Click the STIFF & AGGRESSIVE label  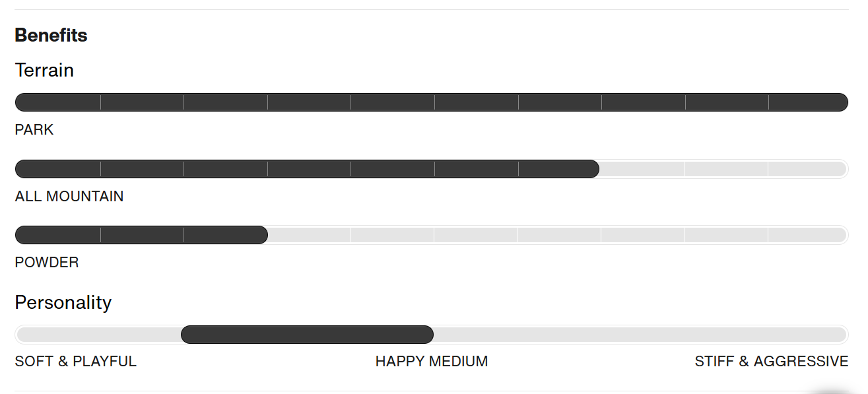tap(772, 362)
